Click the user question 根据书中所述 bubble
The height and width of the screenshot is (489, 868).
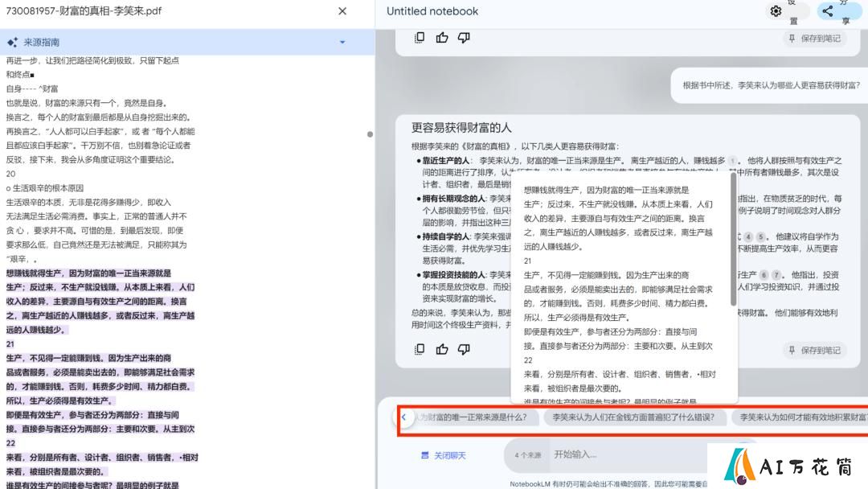click(771, 85)
